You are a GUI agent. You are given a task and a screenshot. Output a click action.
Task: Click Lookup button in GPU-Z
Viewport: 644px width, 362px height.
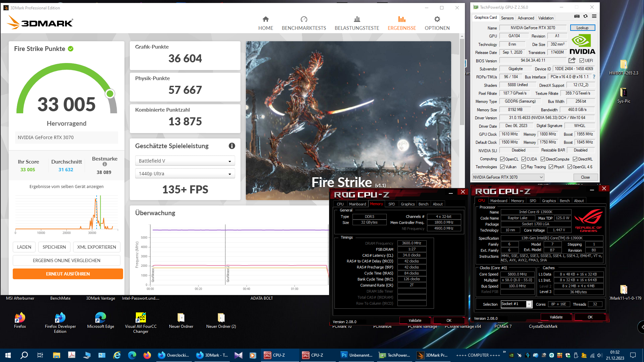click(x=582, y=28)
